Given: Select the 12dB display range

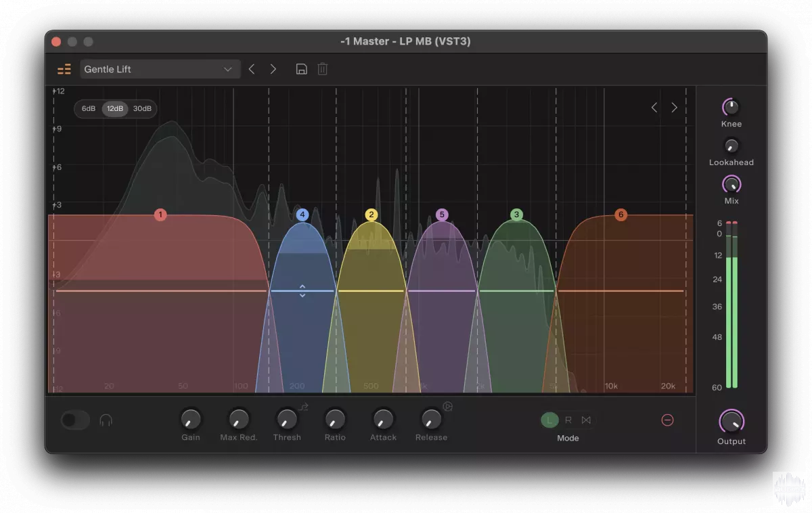Looking at the screenshot, I should [115, 109].
